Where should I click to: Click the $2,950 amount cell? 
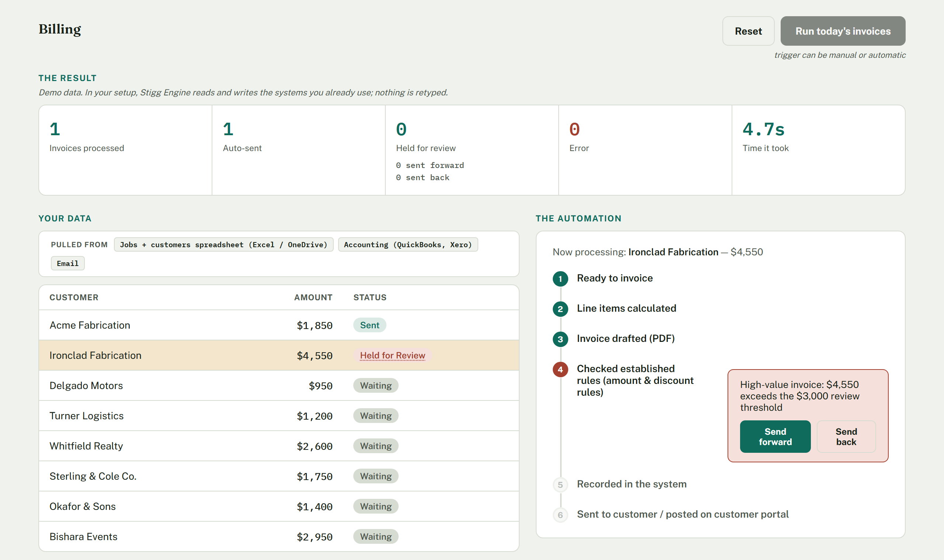315,537
